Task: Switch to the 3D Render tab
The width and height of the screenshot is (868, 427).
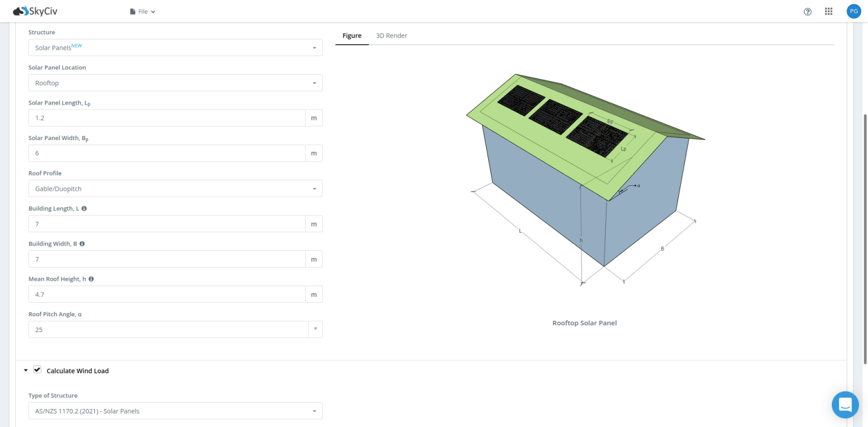Action: [392, 36]
